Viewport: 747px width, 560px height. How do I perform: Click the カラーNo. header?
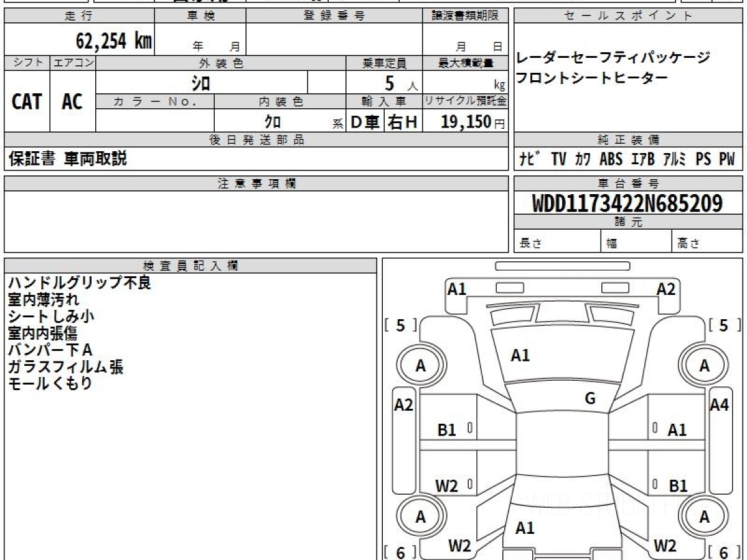pyautogui.click(x=155, y=101)
